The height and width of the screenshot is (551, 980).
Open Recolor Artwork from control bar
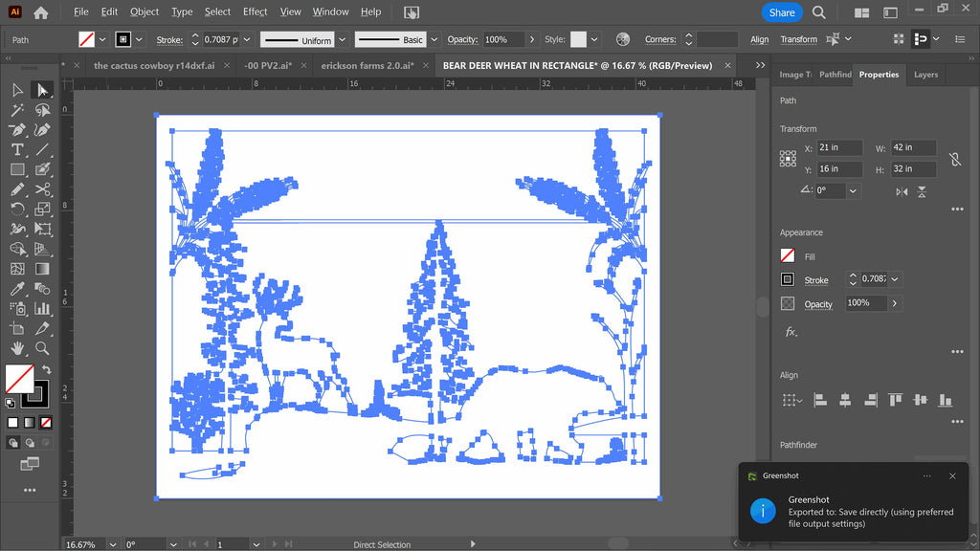[622, 39]
